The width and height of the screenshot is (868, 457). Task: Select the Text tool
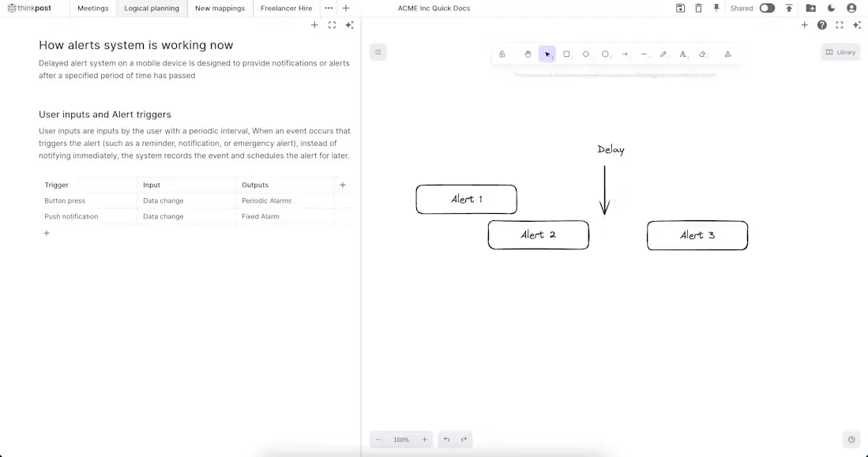682,54
